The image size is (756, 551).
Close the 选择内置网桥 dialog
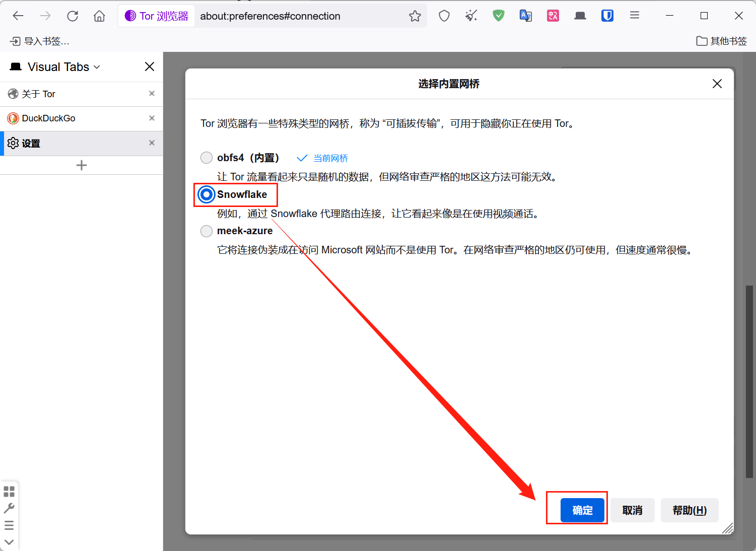pyautogui.click(x=717, y=84)
